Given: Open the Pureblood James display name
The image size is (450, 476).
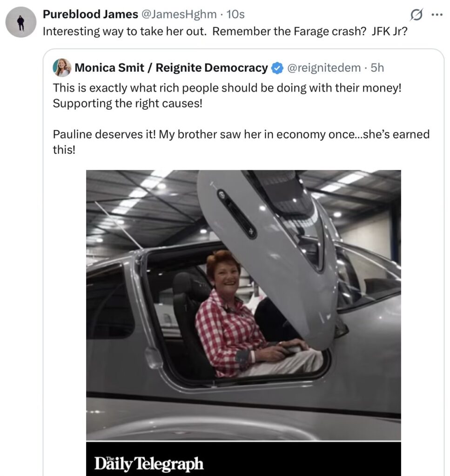Looking at the screenshot, I should (90, 14).
